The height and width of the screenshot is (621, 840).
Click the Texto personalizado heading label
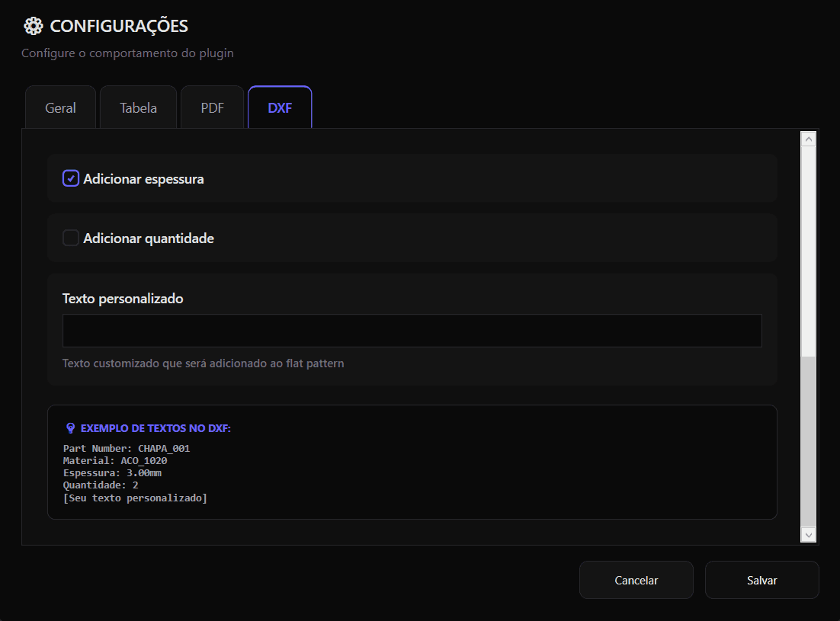pyautogui.click(x=123, y=299)
